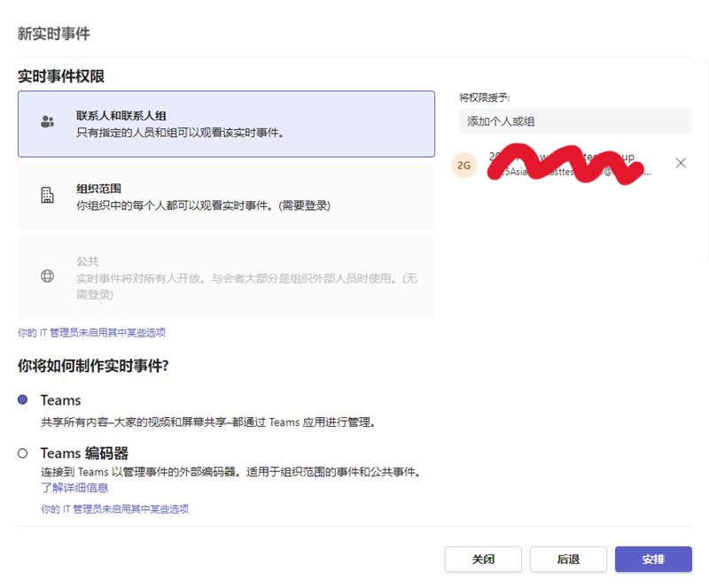The width and height of the screenshot is (709, 588).
Task: Select 联系人和联系人组 permission option
Action: [226, 124]
